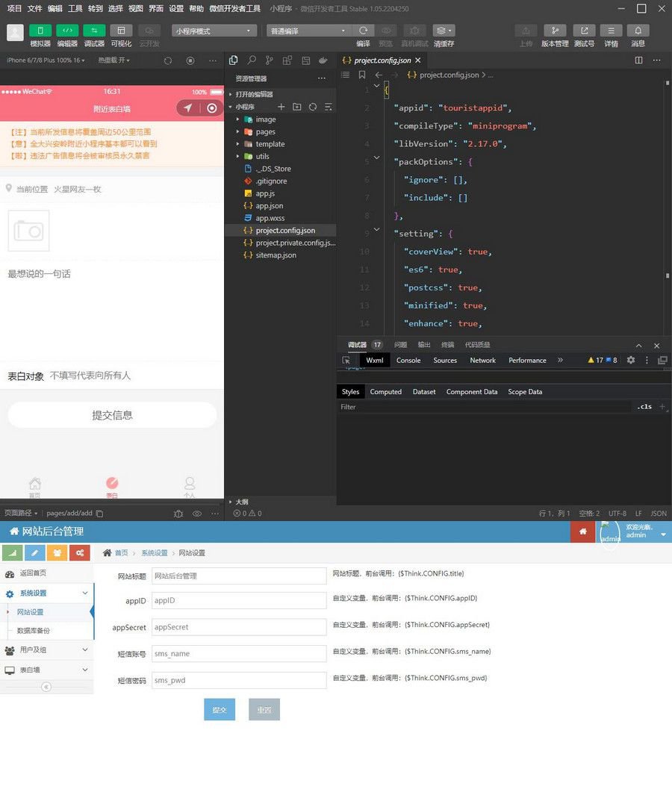Screen dimensions: 672x807
Task: Toggle the 表白 heart tab in mini program
Action: click(x=112, y=487)
